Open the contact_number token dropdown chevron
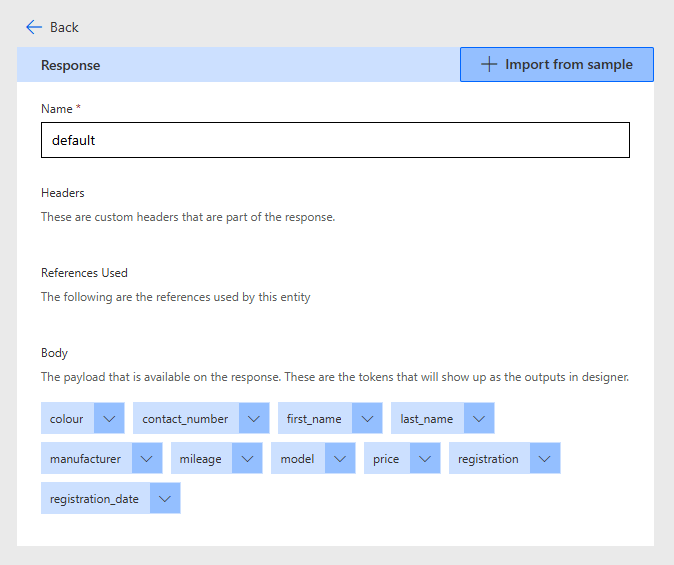 pos(254,419)
